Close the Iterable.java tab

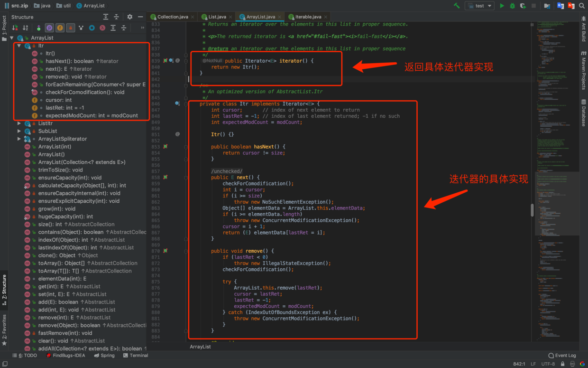tap(325, 17)
